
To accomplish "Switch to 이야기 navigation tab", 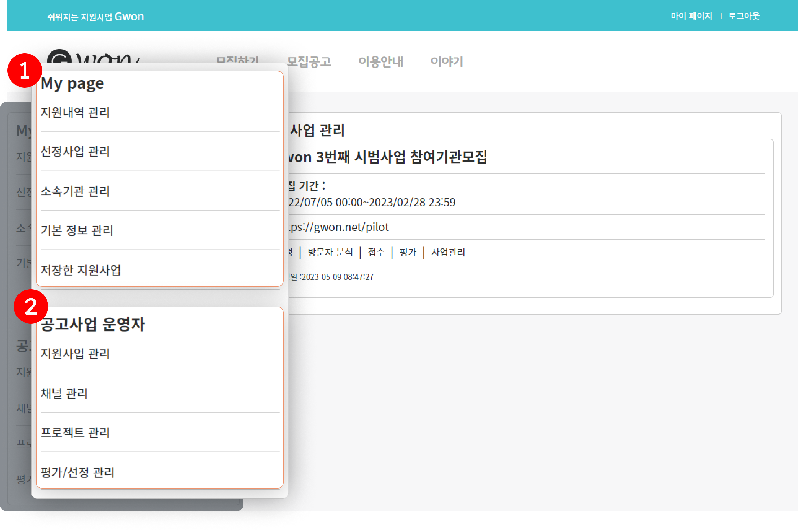I will click(x=447, y=61).
